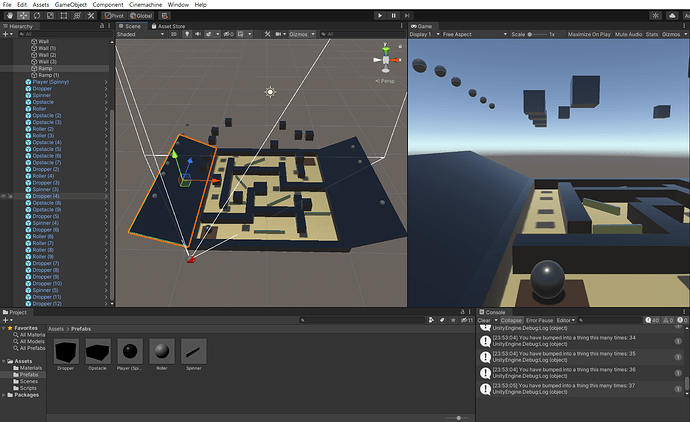This screenshot has width=690, height=422.
Task: Toggle Pivot handle position mode
Action: pos(116,15)
